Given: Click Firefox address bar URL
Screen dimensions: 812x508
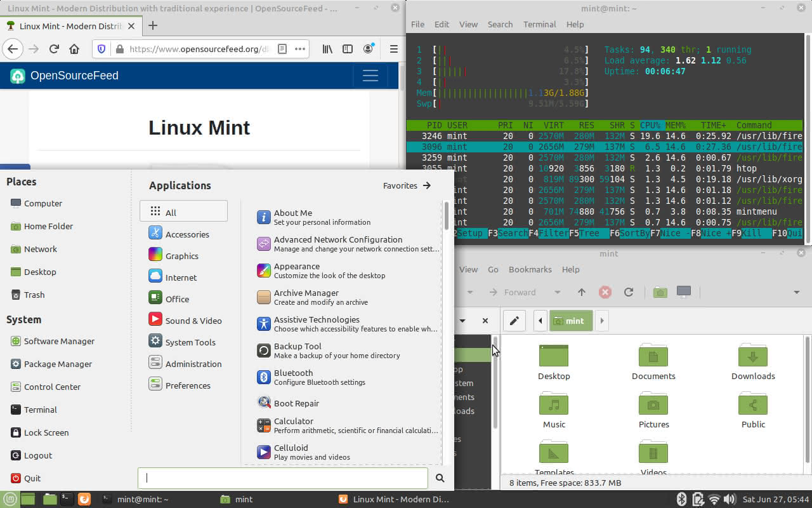Looking at the screenshot, I should point(199,49).
